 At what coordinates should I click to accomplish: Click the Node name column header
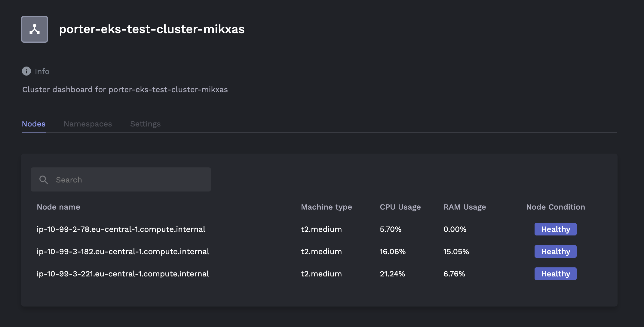tap(58, 207)
